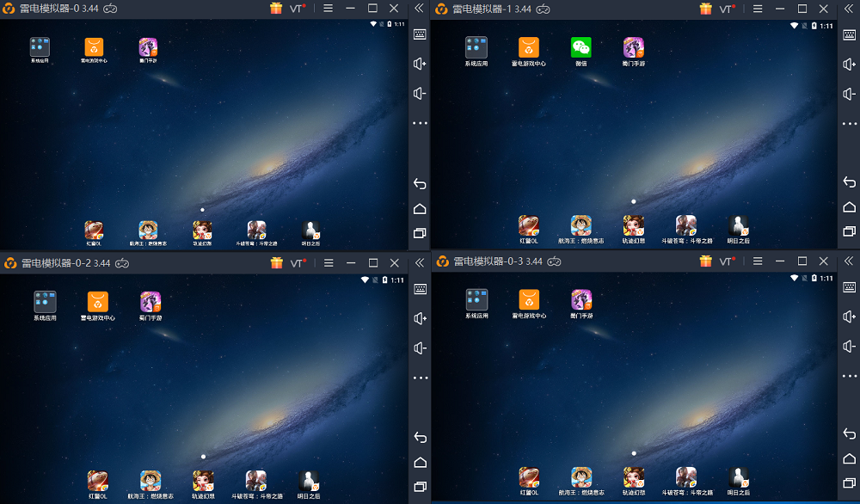This screenshot has height=504, width=860.
Task: Launch 斗破苍穹:斗帝之路 in 雷电模拟器-0
Action: point(256,230)
